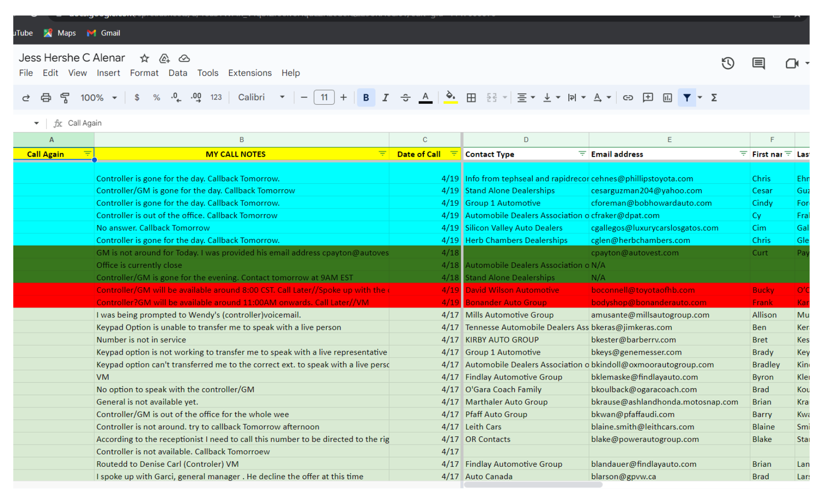This screenshot has height=504, width=823.
Task: Insert a link with the link icon
Action: coord(628,97)
